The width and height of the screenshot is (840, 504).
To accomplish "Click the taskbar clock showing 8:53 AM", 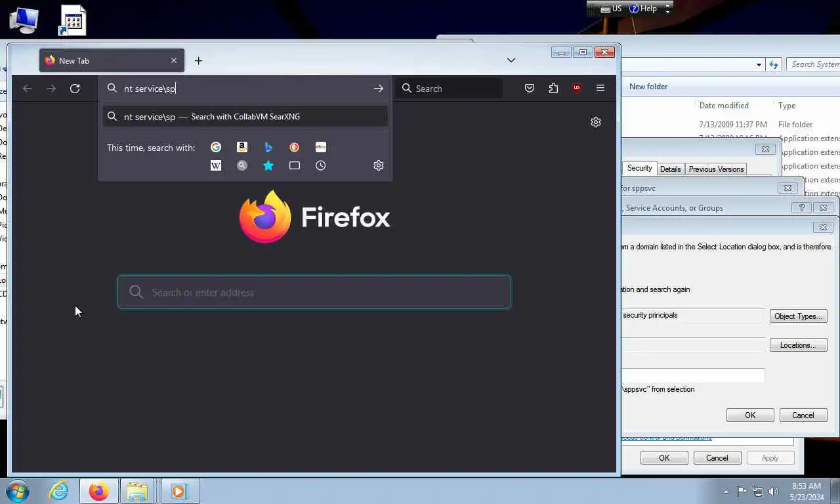I will point(807,492).
